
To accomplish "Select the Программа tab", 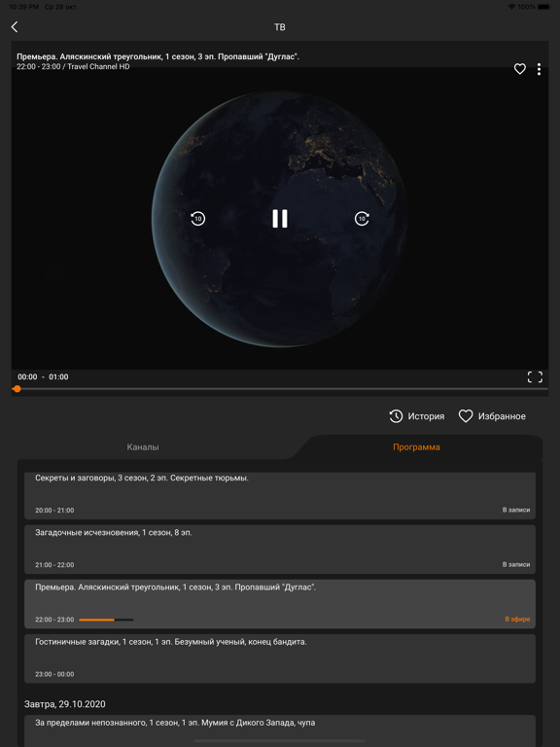I will (416, 446).
